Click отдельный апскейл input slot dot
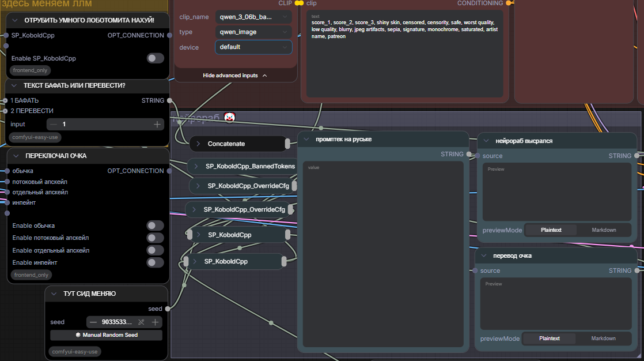This screenshot has width=644, height=361. click(x=7, y=192)
